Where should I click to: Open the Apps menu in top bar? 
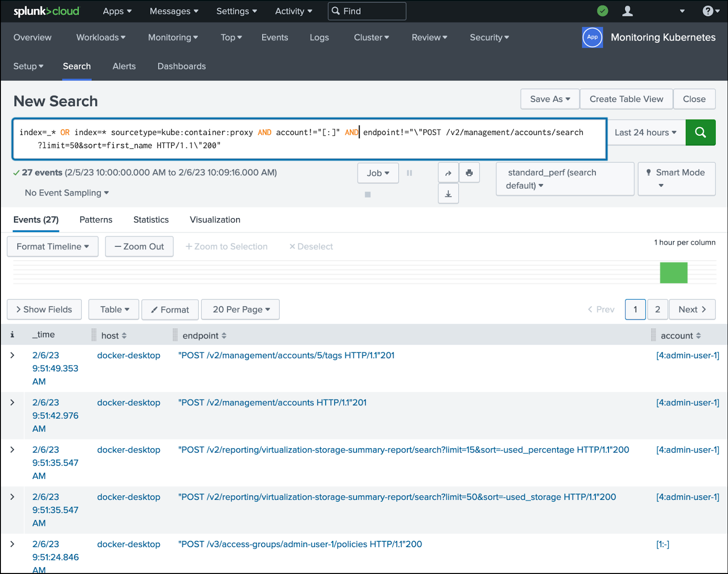point(117,11)
